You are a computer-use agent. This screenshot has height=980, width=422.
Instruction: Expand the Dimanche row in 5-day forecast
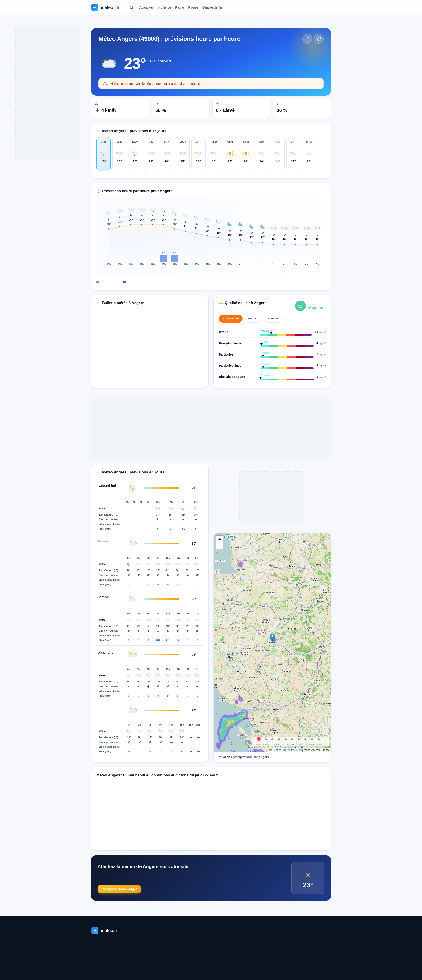(x=150, y=655)
